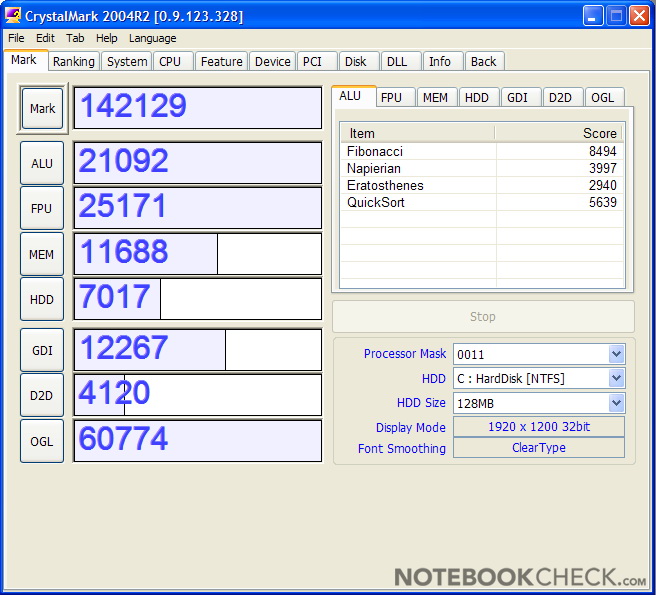
Task: Switch to the Info tab
Action: pyautogui.click(x=443, y=62)
